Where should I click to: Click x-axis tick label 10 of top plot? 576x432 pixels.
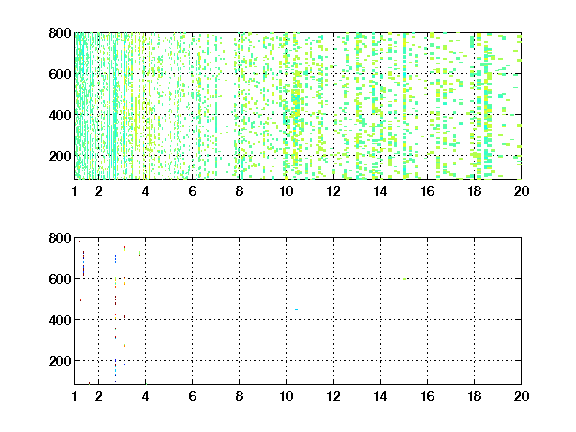pyautogui.click(x=287, y=191)
